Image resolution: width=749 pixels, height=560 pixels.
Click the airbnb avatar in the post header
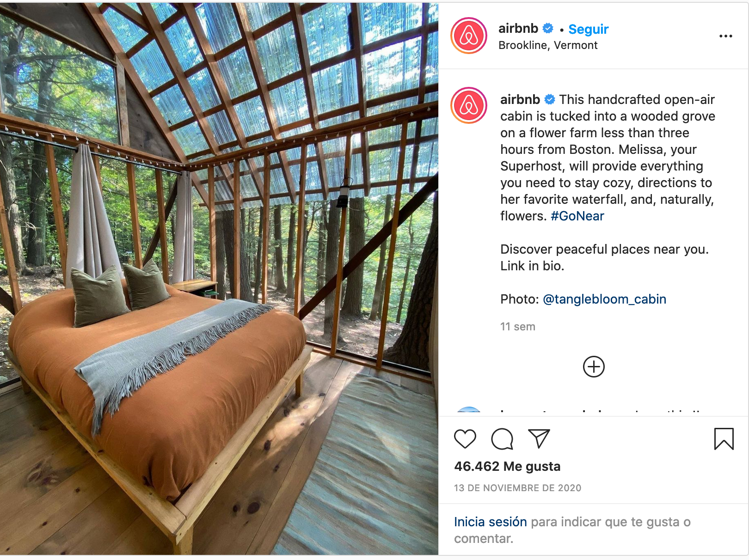[x=469, y=36]
